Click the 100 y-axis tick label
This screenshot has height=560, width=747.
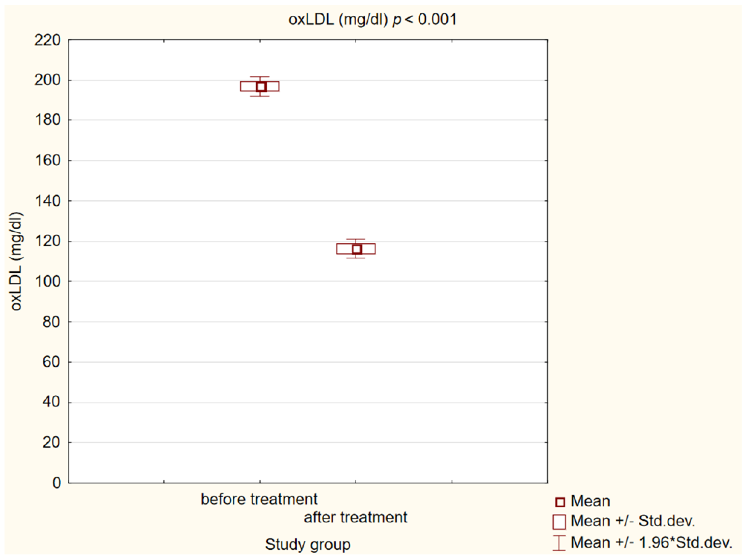pyautogui.click(x=48, y=281)
